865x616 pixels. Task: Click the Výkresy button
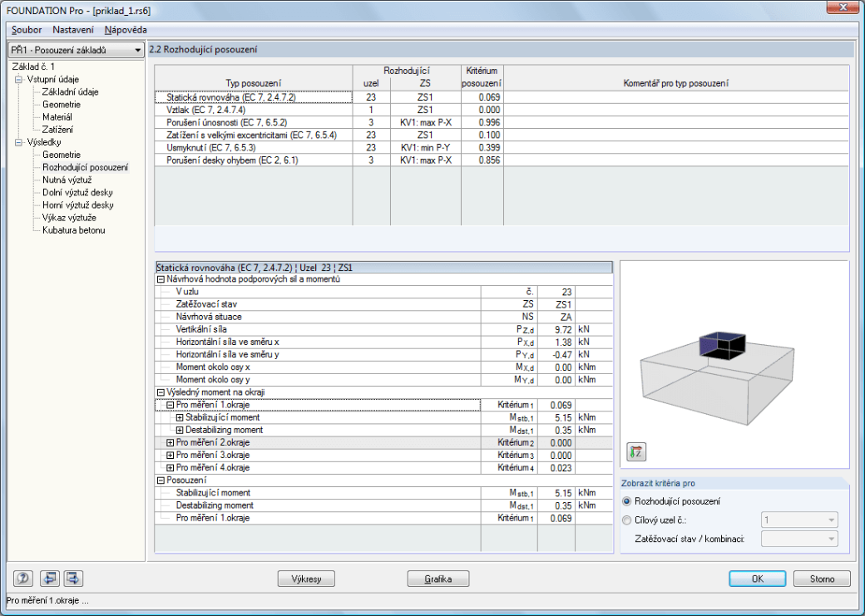[x=306, y=579]
